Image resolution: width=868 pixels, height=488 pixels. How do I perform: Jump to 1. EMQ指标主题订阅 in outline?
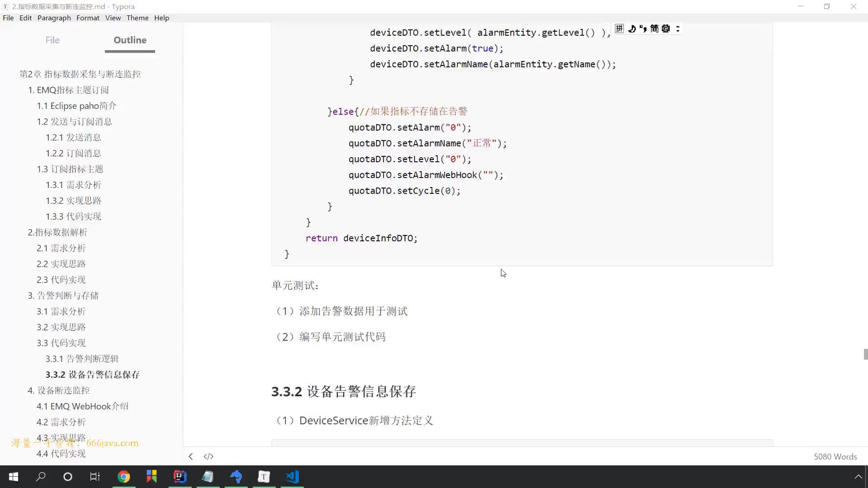click(x=68, y=90)
